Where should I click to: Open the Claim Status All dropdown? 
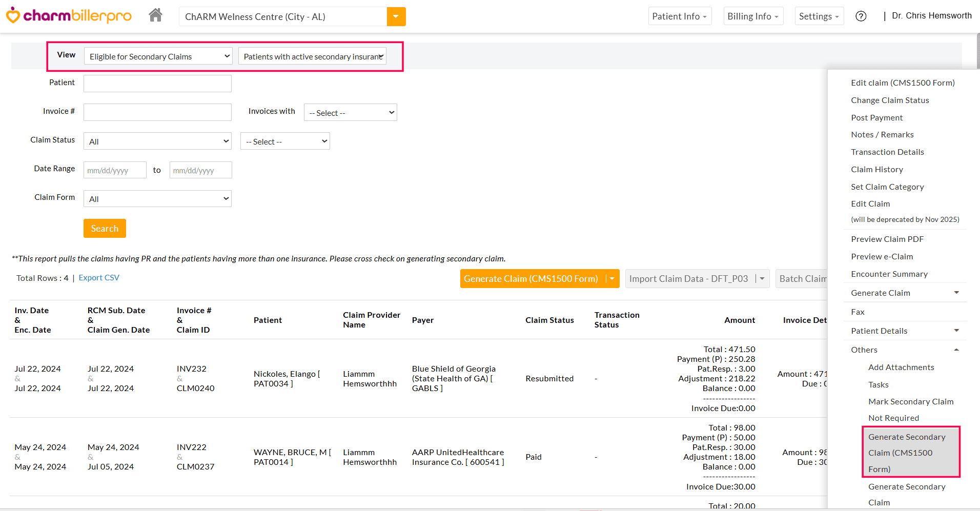tap(157, 141)
